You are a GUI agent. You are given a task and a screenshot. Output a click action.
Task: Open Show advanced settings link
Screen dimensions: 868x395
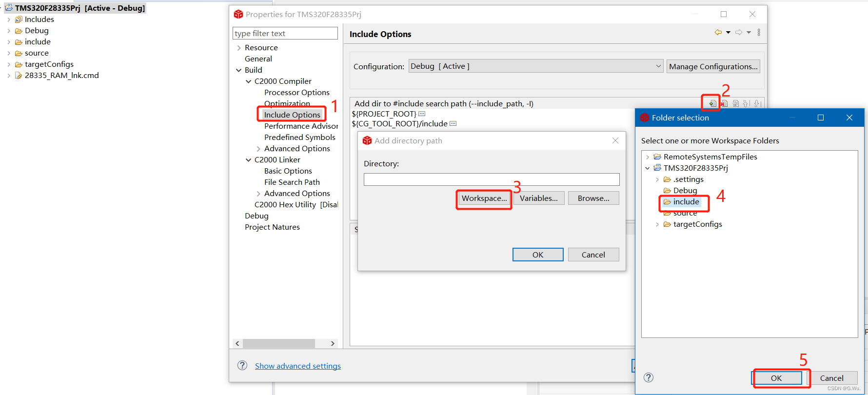[298, 366]
